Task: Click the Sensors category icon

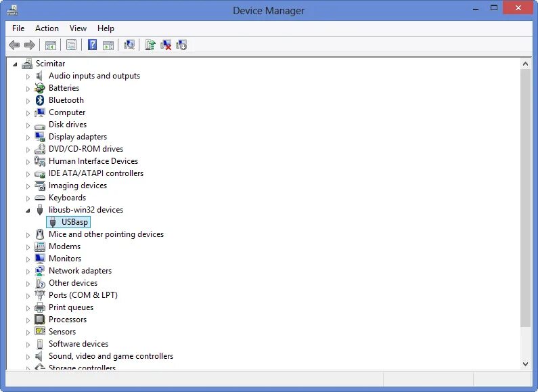Action: click(40, 332)
